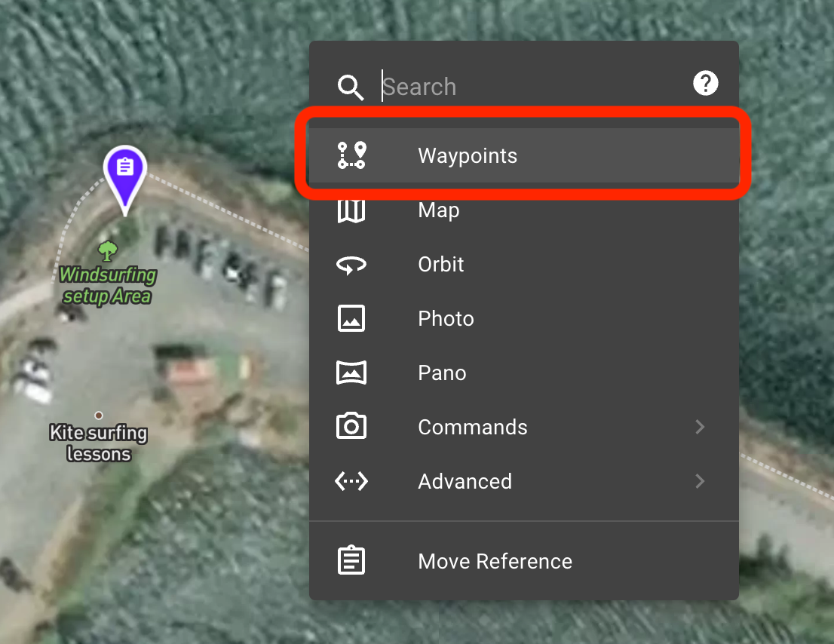Open the help question mark
This screenshot has height=644, width=834.
(x=706, y=83)
